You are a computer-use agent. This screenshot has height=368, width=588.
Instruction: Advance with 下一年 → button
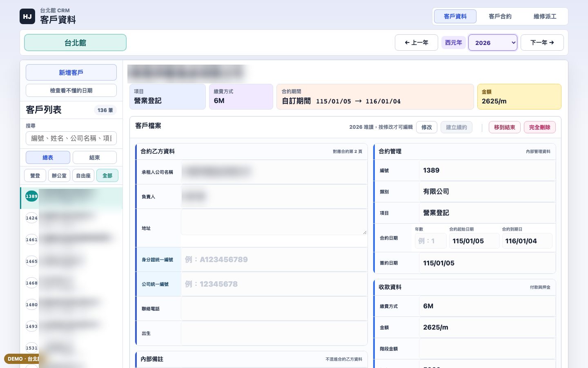pyautogui.click(x=542, y=43)
